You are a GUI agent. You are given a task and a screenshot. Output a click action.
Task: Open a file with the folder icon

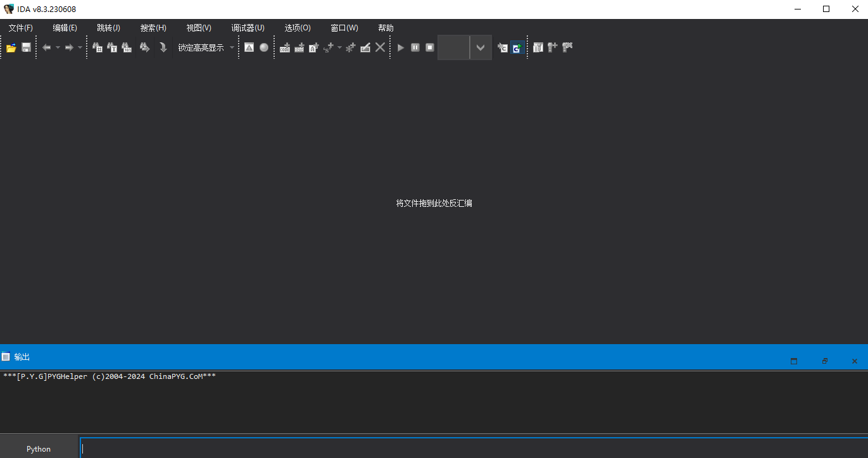(x=11, y=47)
